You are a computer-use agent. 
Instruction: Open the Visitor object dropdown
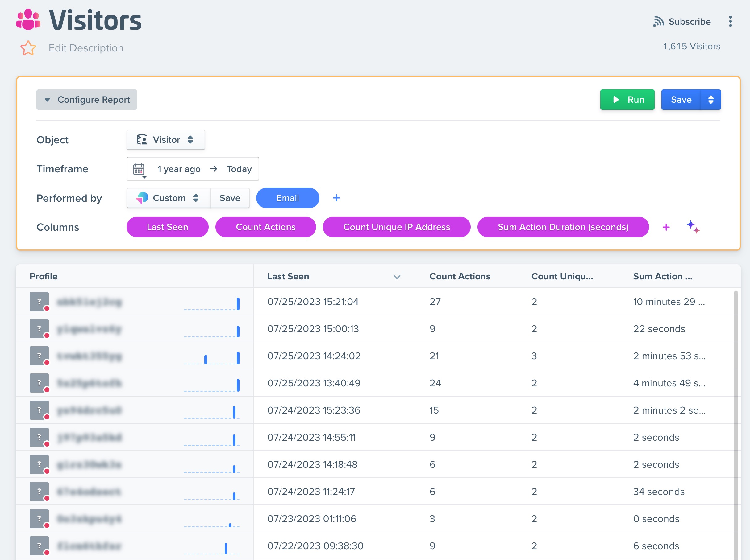coord(165,140)
